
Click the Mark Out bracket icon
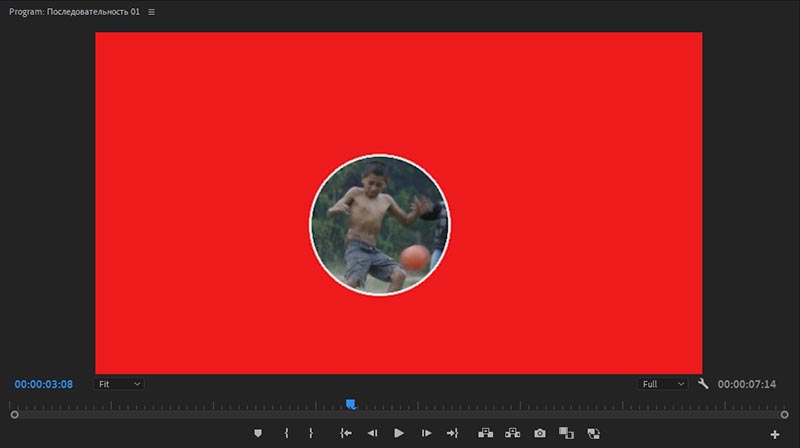(x=311, y=433)
